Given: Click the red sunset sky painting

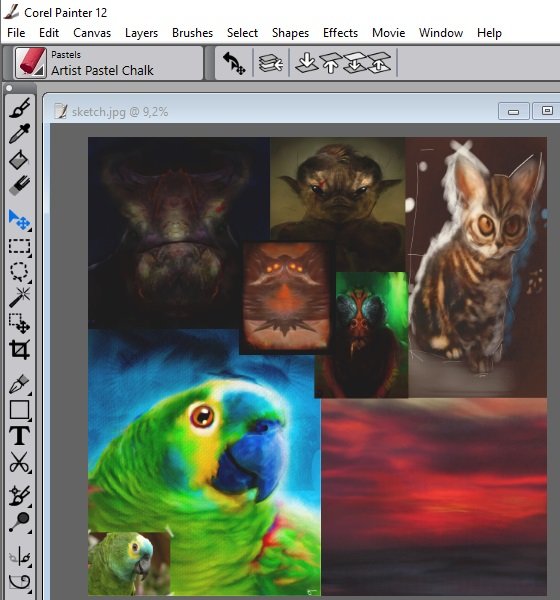Looking at the screenshot, I should [x=434, y=497].
